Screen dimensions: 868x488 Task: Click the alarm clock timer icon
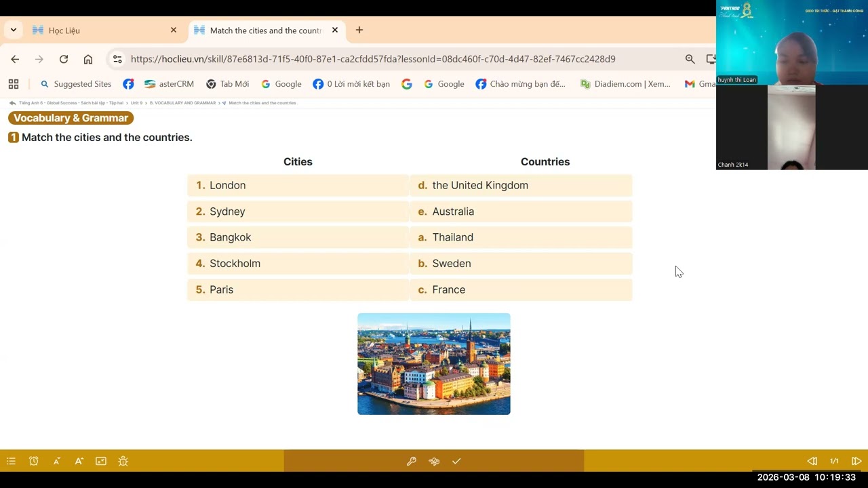pyautogui.click(x=33, y=461)
